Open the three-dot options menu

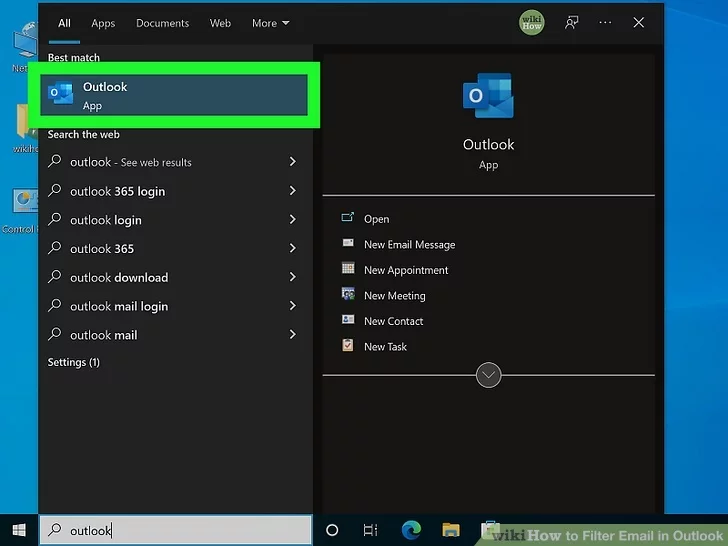[605, 23]
